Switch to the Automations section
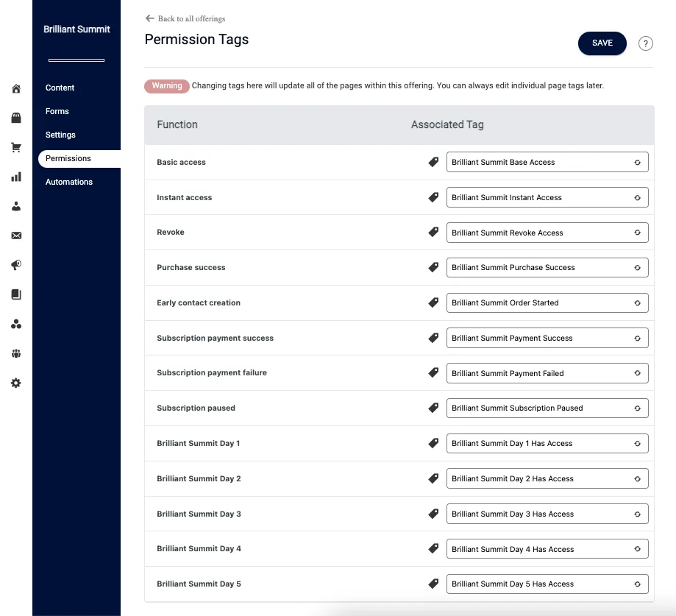Screen dimensions: 676x616 point(69,182)
